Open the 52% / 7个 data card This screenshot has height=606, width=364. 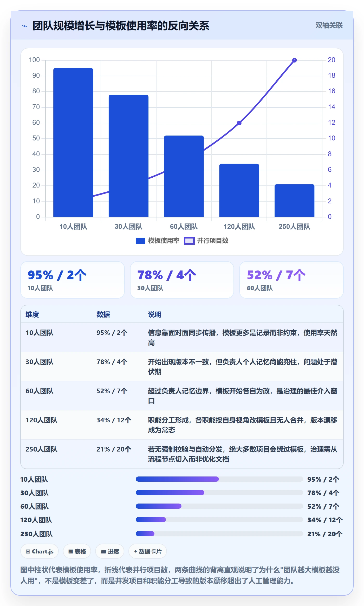click(x=291, y=280)
